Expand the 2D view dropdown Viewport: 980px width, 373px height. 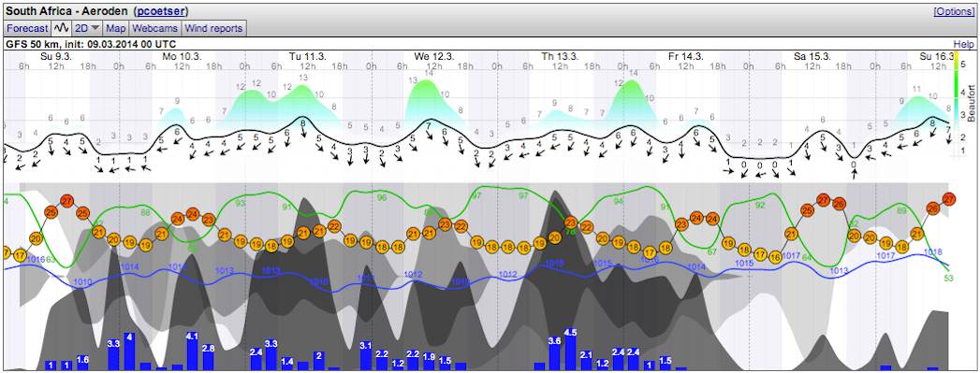tap(87, 28)
